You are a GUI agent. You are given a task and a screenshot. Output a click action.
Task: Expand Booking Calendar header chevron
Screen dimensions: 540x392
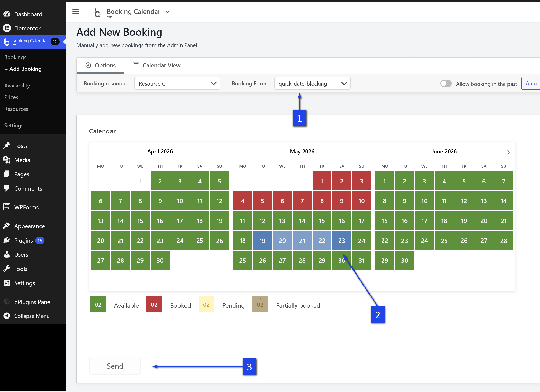coord(167,12)
